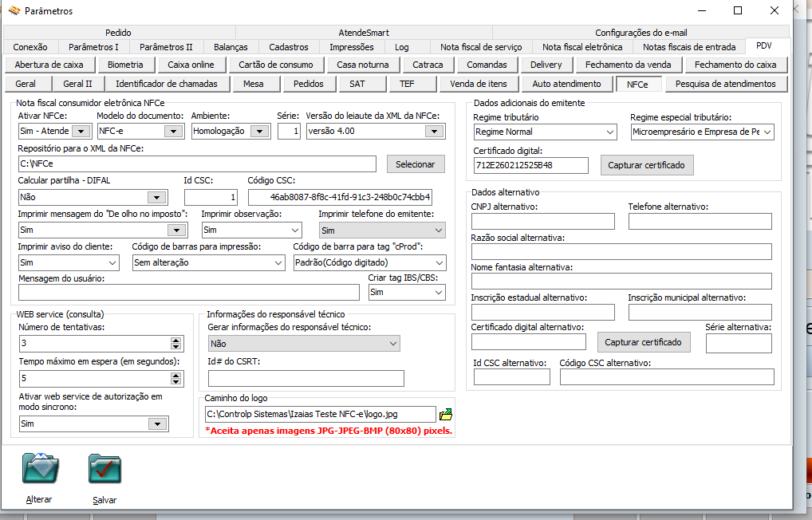
Task: Open Auto atendimento tab
Action: pos(566,84)
